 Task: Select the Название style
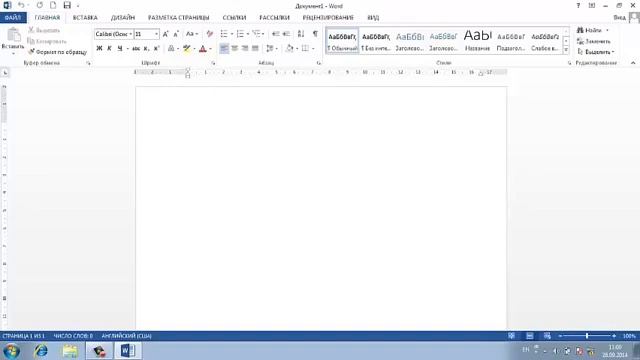click(478, 41)
